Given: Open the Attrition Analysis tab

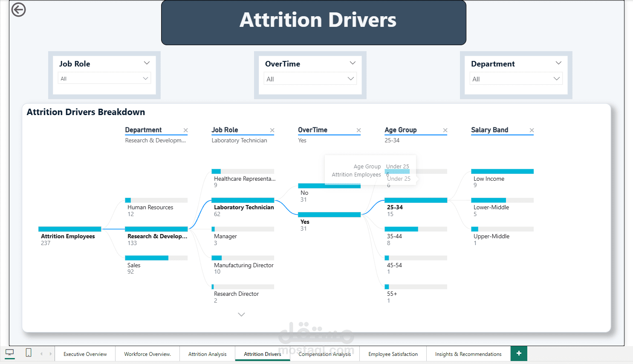Looking at the screenshot, I should coord(208,354).
